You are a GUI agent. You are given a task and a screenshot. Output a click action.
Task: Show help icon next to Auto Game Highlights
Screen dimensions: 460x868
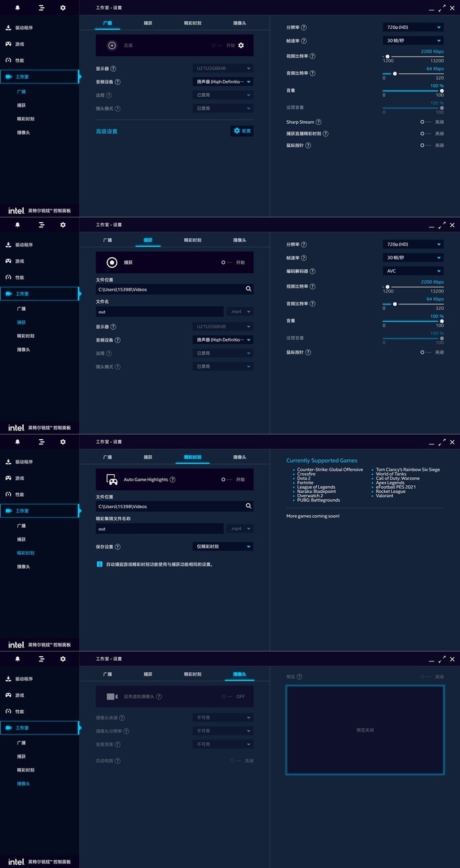click(x=172, y=479)
